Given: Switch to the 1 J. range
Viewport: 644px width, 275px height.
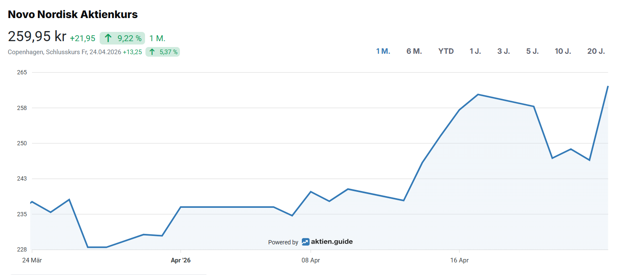Looking at the screenshot, I should coord(475,51).
